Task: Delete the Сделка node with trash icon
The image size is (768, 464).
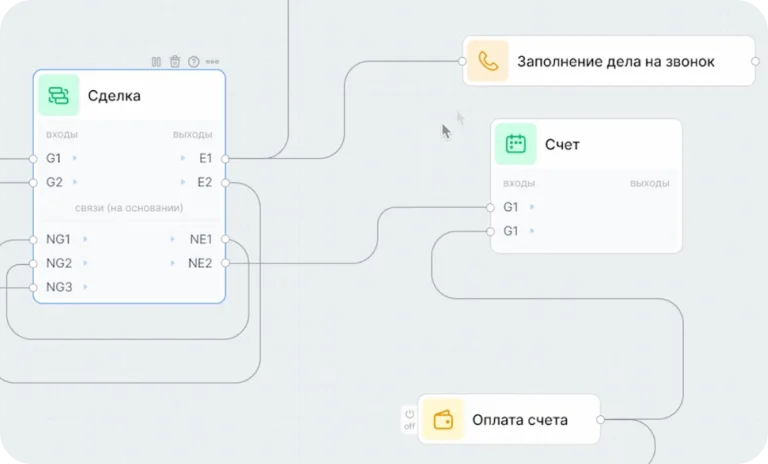Action: coord(175,62)
